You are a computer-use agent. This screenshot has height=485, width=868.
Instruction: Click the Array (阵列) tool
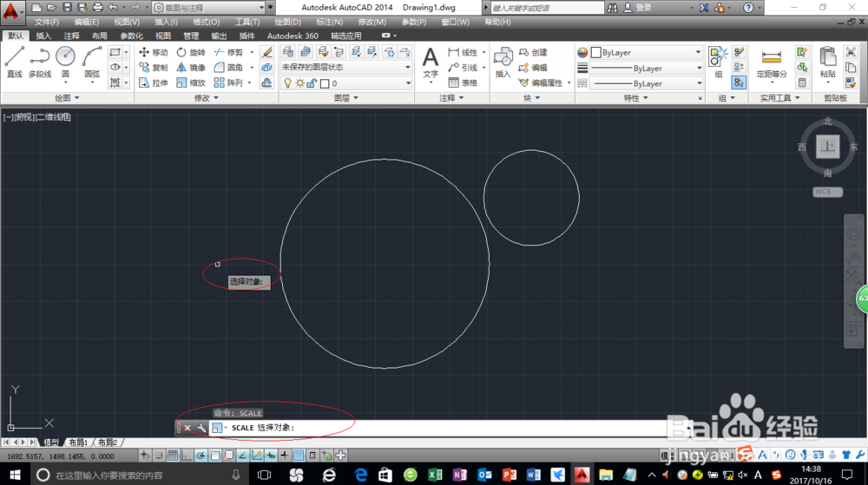coord(228,82)
